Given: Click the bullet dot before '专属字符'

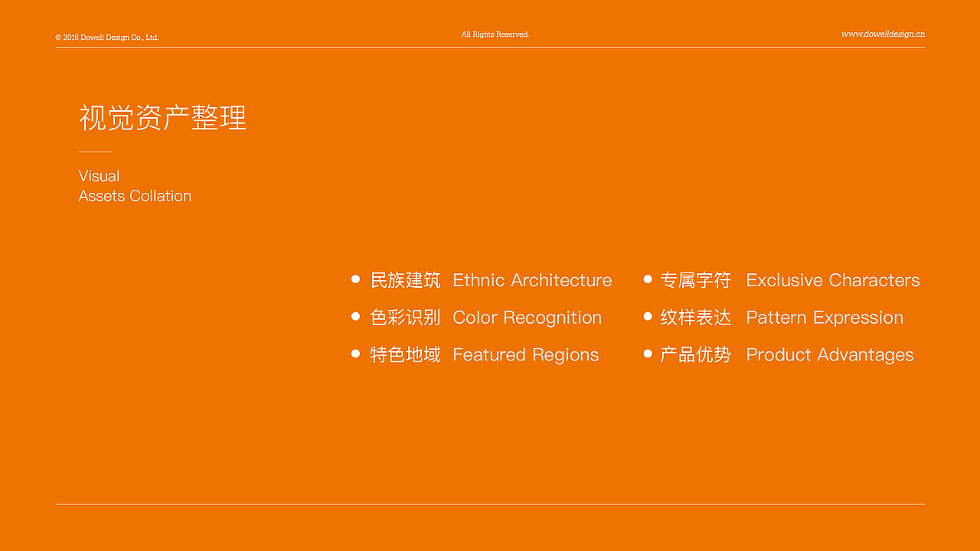Looking at the screenshot, I should 648,279.
